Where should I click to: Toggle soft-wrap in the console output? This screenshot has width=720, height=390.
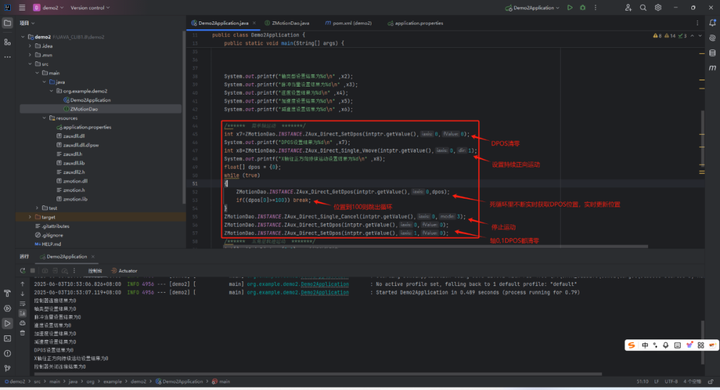(x=22, y=304)
